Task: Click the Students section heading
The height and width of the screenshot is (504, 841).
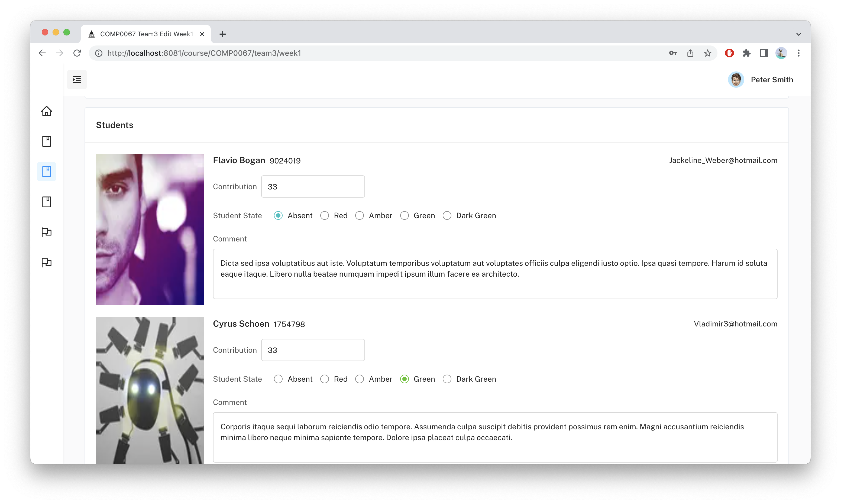Action: pos(115,125)
